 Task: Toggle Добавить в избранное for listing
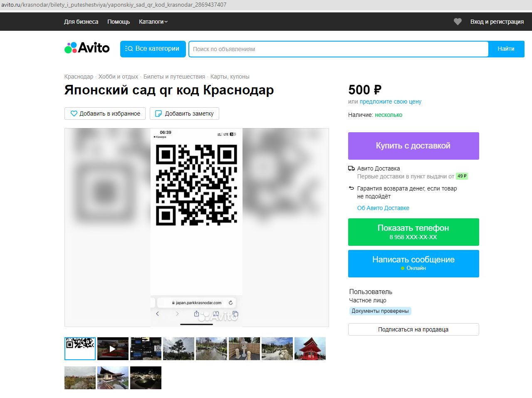coord(105,114)
